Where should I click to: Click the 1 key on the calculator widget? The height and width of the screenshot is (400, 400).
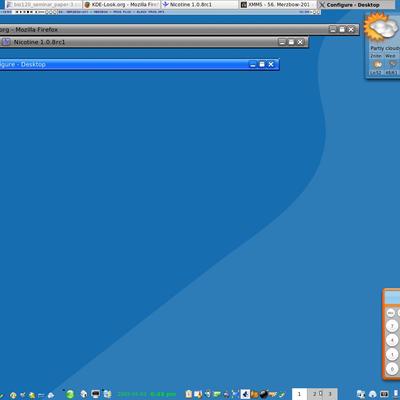coord(392,354)
